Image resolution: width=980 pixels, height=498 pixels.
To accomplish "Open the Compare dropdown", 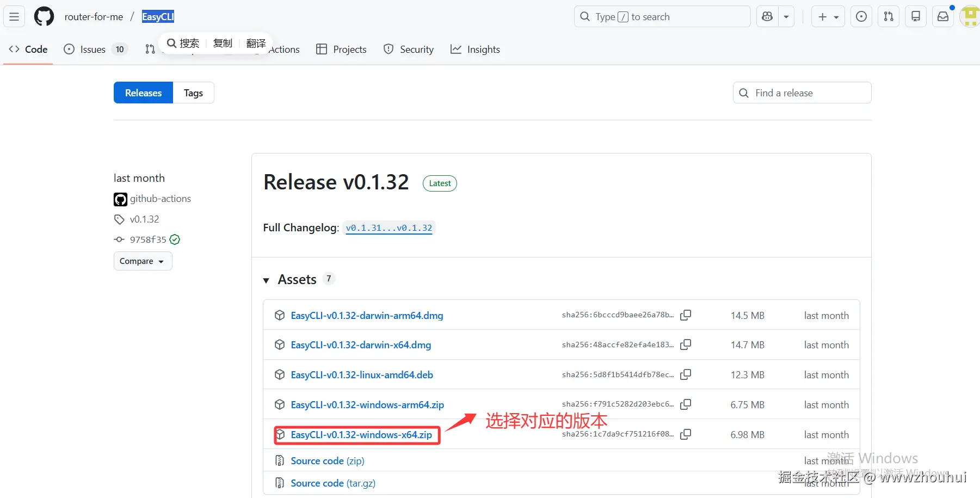I will tap(143, 261).
